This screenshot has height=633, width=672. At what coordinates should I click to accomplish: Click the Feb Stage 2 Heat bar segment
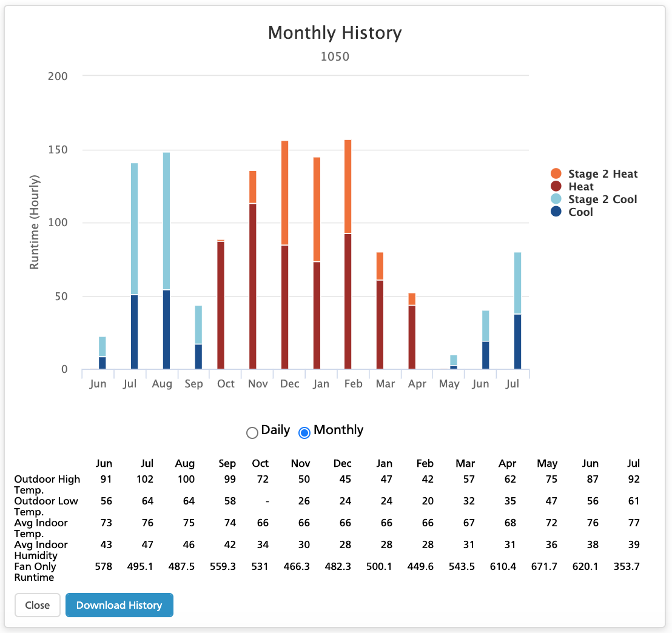pos(348,186)
